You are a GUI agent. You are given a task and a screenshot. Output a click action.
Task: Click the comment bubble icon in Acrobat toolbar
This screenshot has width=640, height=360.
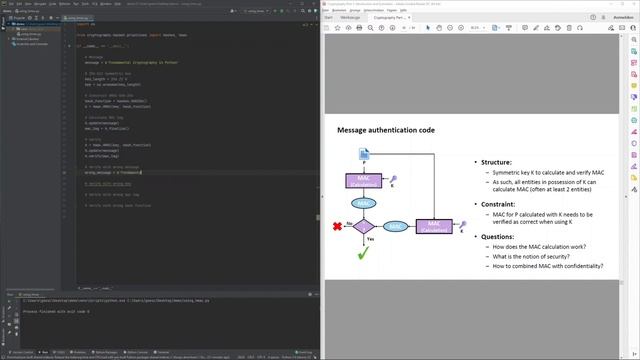click(525, 28)
